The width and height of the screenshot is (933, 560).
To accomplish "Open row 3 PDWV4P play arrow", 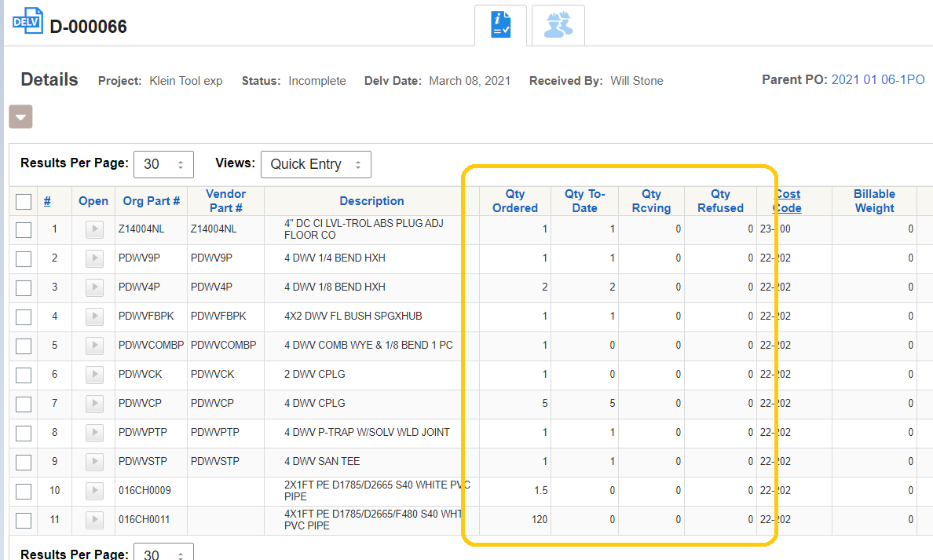I will pos(94,287).
